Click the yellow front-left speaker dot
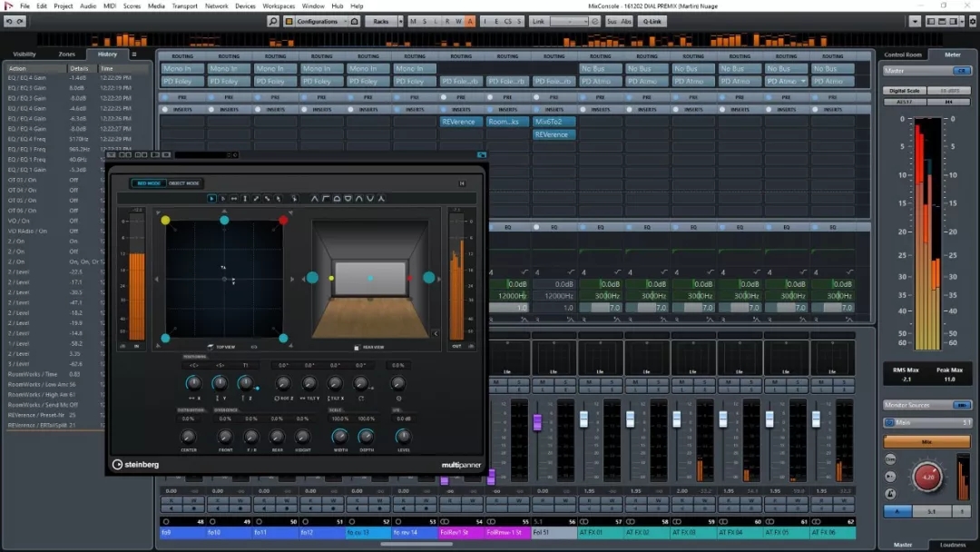 tap(165, 220)
